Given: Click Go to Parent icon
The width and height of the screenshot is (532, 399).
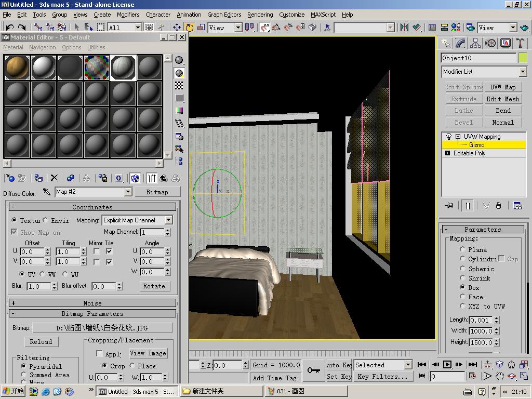Looking at the screenshot, I should tap(164, 178).
